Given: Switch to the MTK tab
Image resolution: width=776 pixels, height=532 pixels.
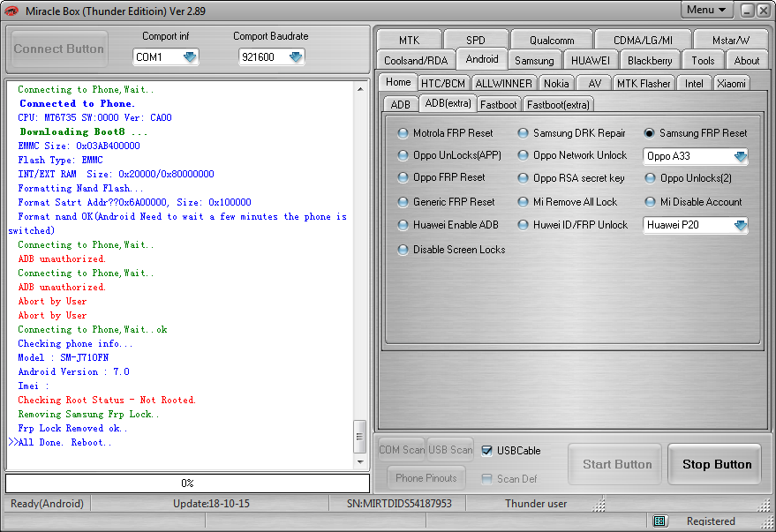Looking at the screenshot, I should (x=409, y=40).
